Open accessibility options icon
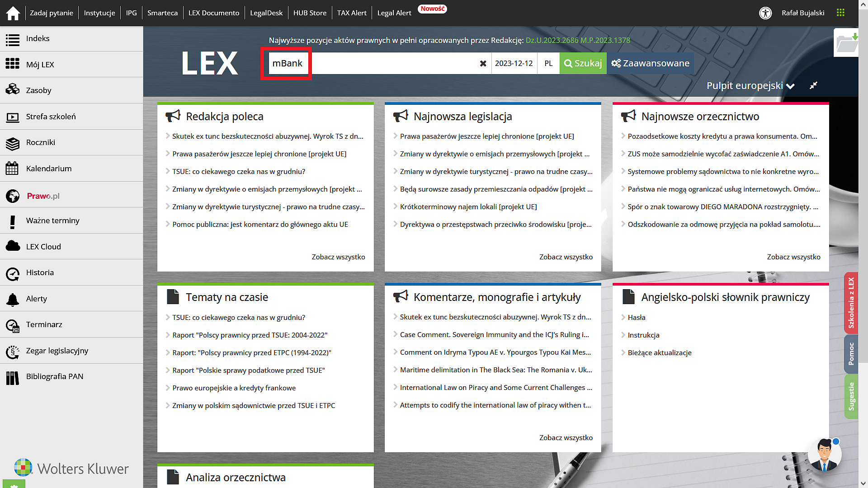 click(x=765, y=13)
